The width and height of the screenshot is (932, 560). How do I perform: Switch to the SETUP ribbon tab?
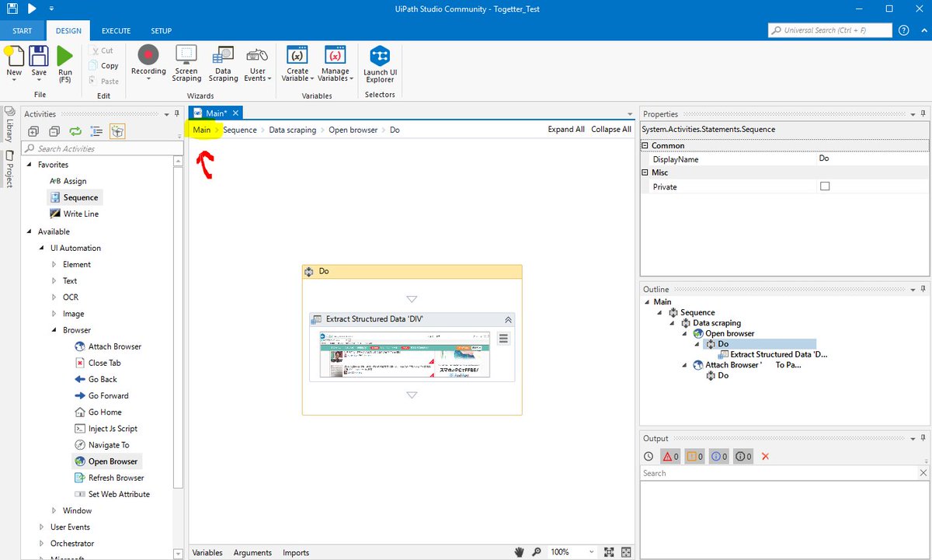[161, 31]
